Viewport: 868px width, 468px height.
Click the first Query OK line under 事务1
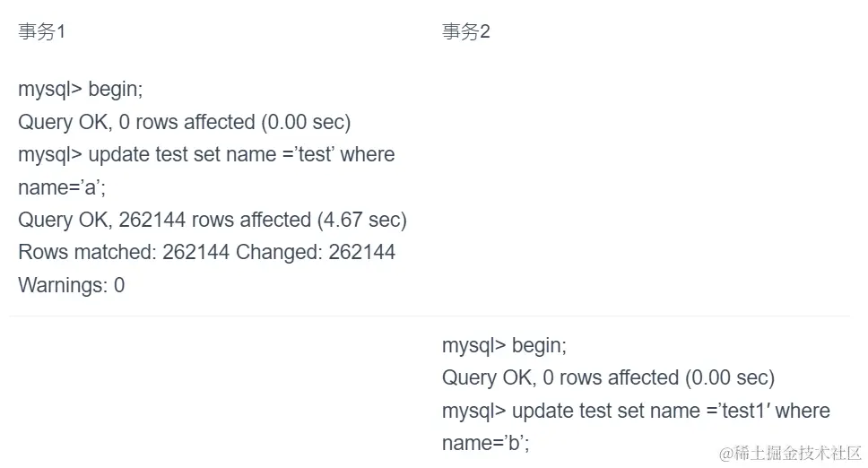tap(184, 122)
